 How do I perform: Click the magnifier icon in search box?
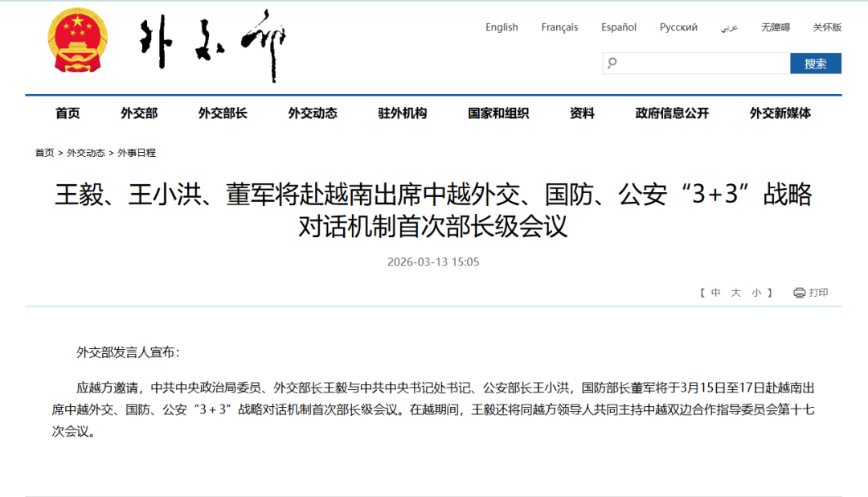(x=612, y=64)
